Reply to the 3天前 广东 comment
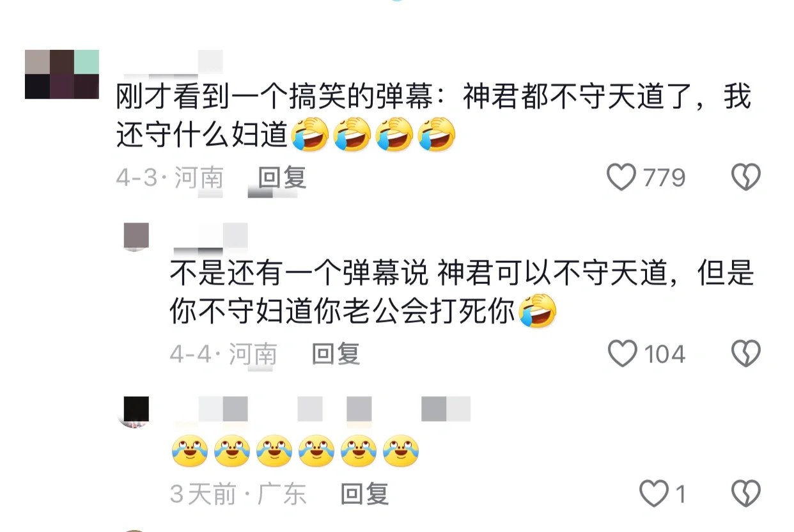Image resolution: width=794 pixels, height=532 pixels. coord(364,494)
